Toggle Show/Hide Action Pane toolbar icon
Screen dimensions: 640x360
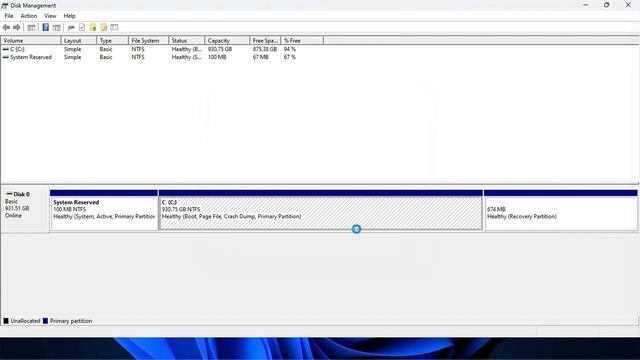coord(57,27)
